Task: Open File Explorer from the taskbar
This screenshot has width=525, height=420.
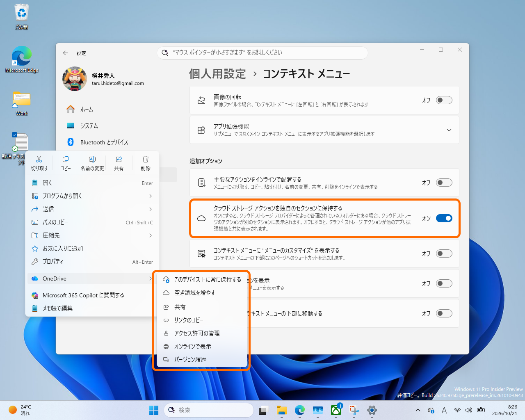Action: (281, 410)
